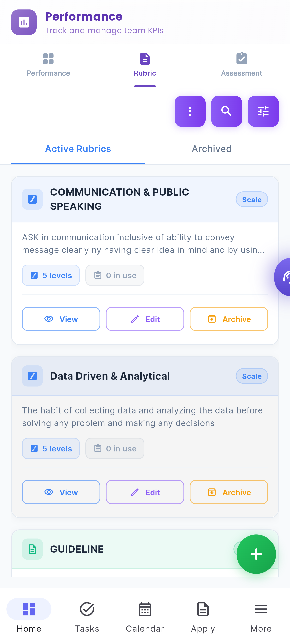Show the Archived rubrics tab

(212, 149)
